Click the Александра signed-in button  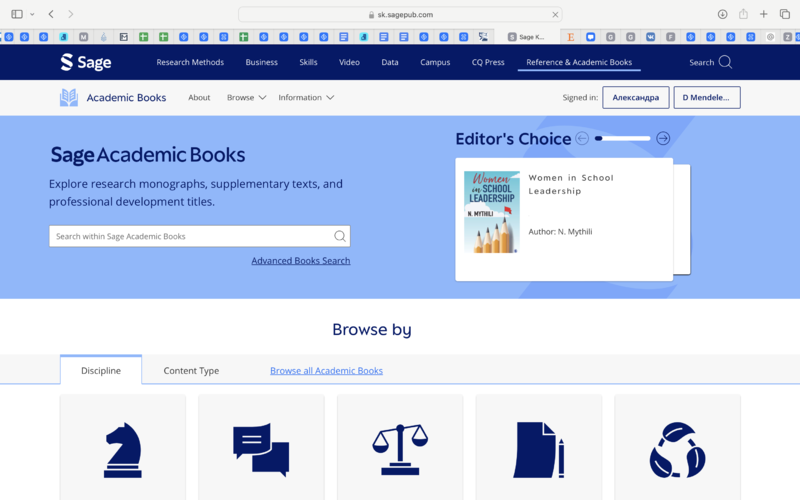tap(636, 97)
